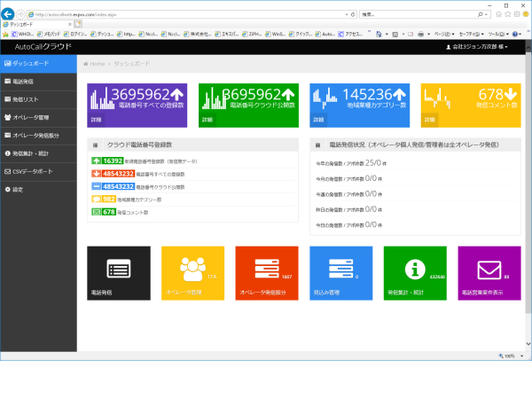Click 詳細 on the green stats card
This screenshot has width=532, height=399.
(207, 119)
